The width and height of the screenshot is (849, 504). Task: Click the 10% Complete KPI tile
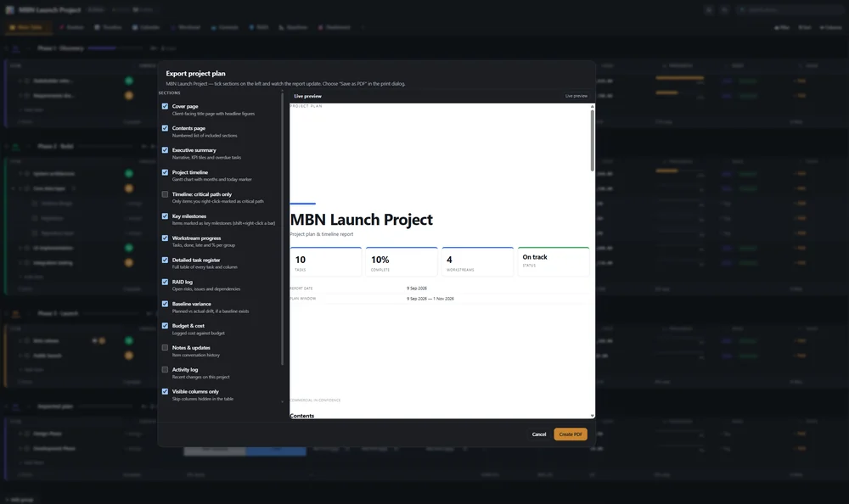point(402,262)
